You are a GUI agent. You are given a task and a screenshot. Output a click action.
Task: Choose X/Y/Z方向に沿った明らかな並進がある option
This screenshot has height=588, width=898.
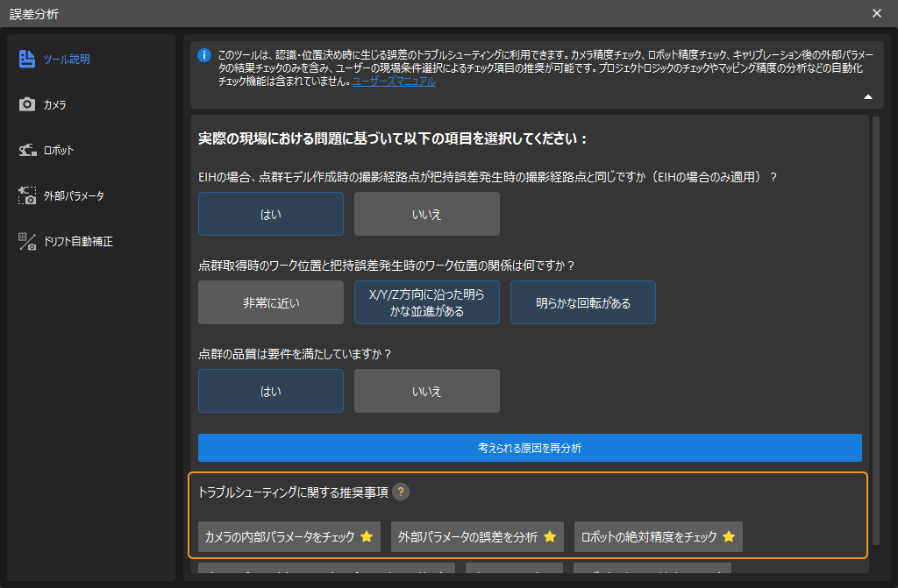[427, 302]
